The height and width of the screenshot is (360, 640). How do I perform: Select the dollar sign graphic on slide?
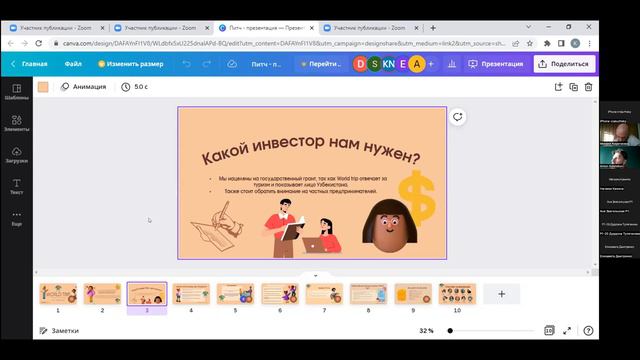[x=417, y=198]
